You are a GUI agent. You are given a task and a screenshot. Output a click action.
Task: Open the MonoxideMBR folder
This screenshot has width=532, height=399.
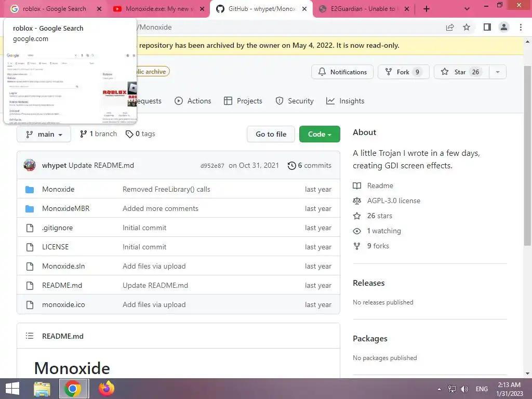(66, 209)
